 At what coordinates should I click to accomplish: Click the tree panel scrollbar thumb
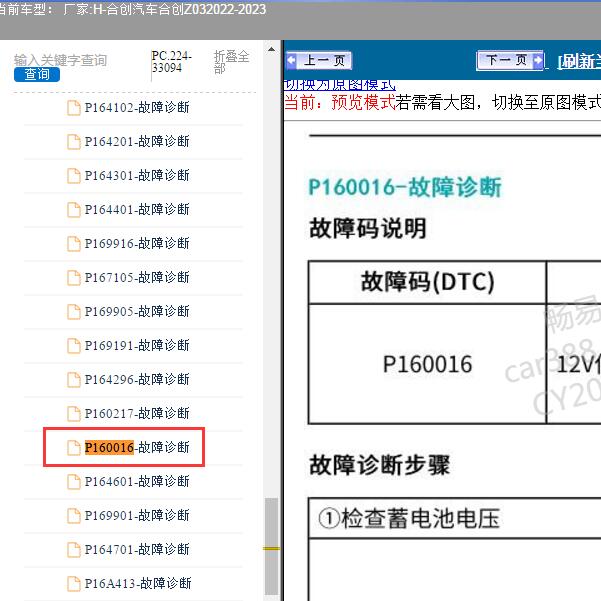click(x=271, y=546)
